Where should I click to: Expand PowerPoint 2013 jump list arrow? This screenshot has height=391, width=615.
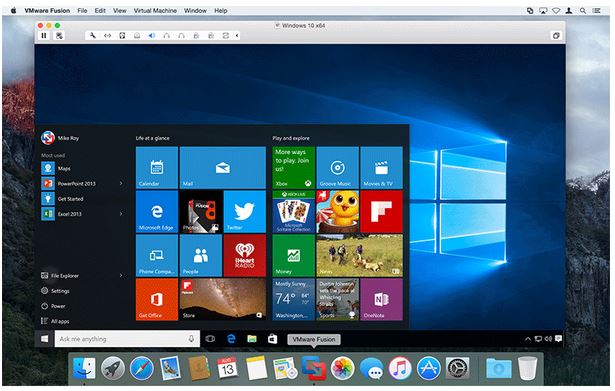[121, 183]
